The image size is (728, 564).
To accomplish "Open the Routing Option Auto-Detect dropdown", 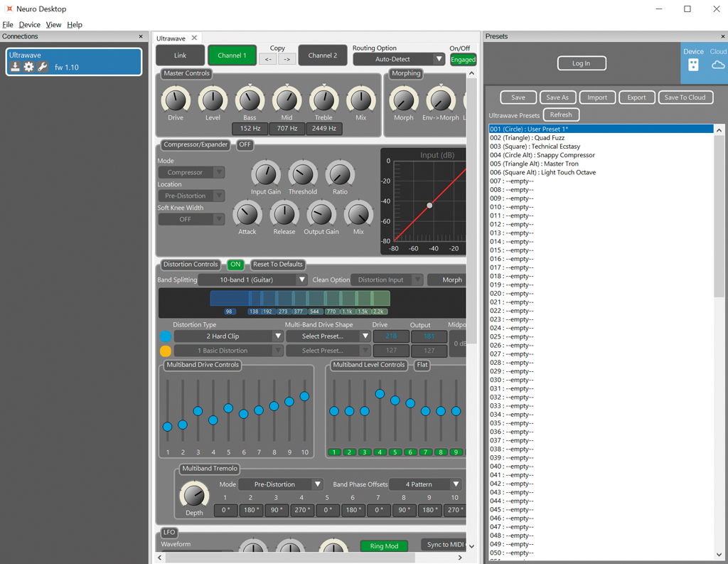I will point(398,59).
